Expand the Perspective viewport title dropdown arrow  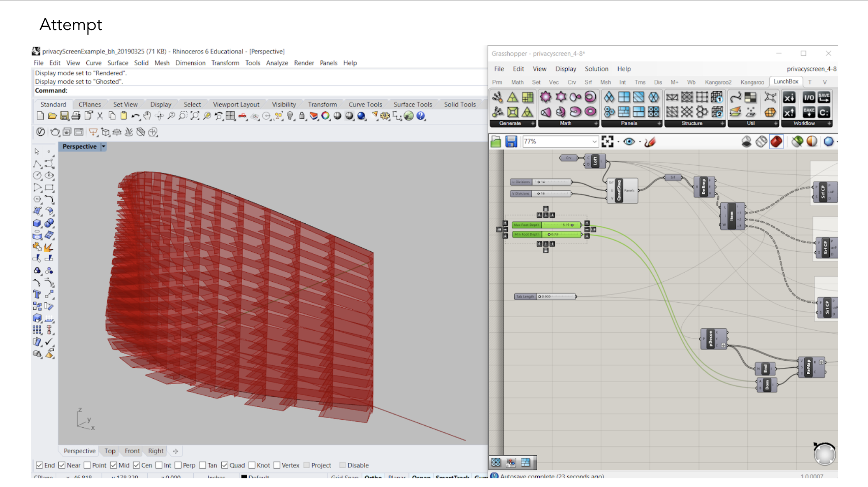tap(104, 146)
